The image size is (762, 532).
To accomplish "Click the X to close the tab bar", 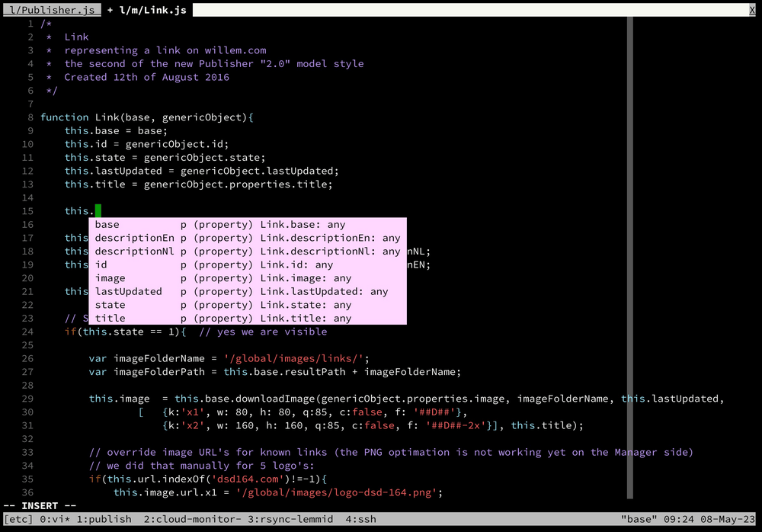I will 751,10.
